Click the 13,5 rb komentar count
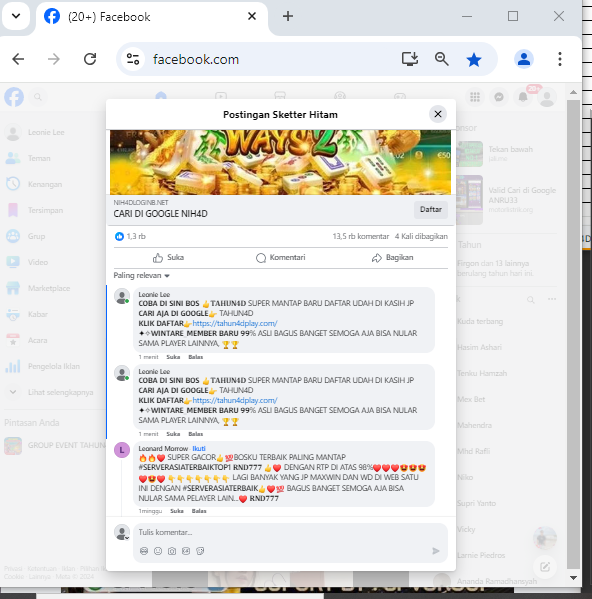This screenshot has height=599, width=592. click(x=361, y=236)
